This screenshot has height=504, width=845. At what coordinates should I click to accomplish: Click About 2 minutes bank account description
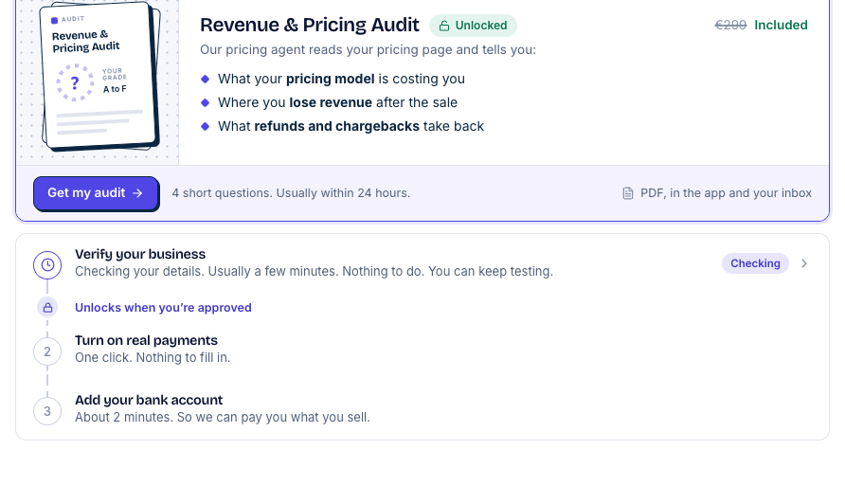point(223,417)
